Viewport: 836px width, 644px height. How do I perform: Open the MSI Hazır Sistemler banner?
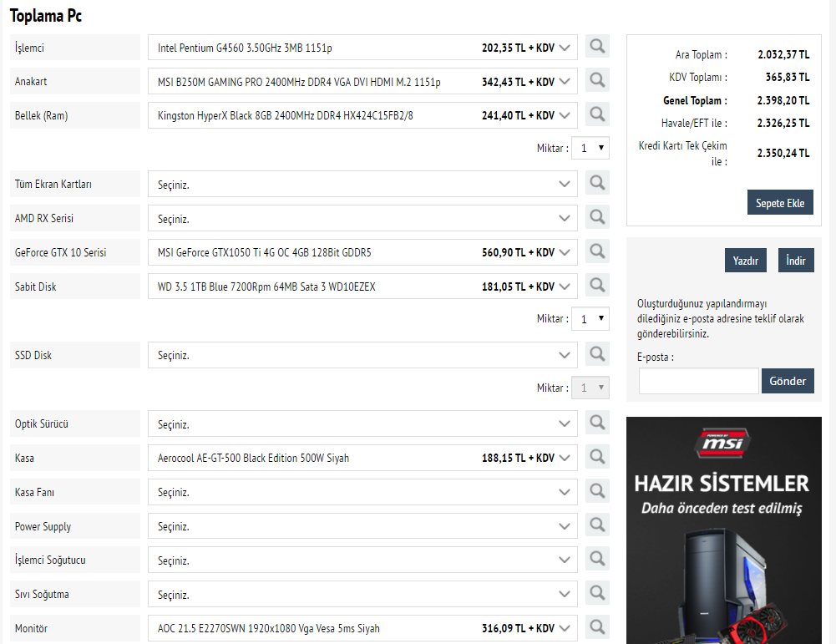pyautogui.click(x=723, y=530)
